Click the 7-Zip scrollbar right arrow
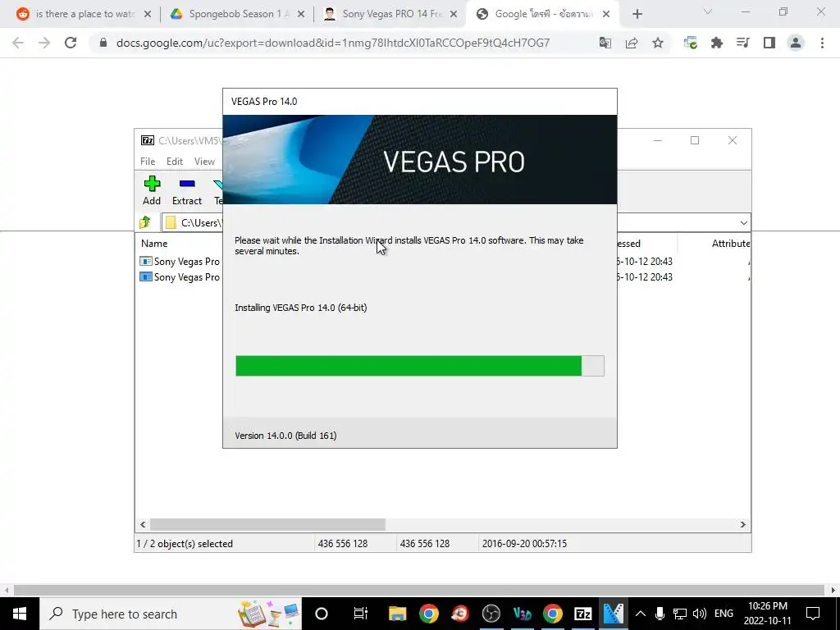This screenshot has height=630, width=840. pos(743,524)
